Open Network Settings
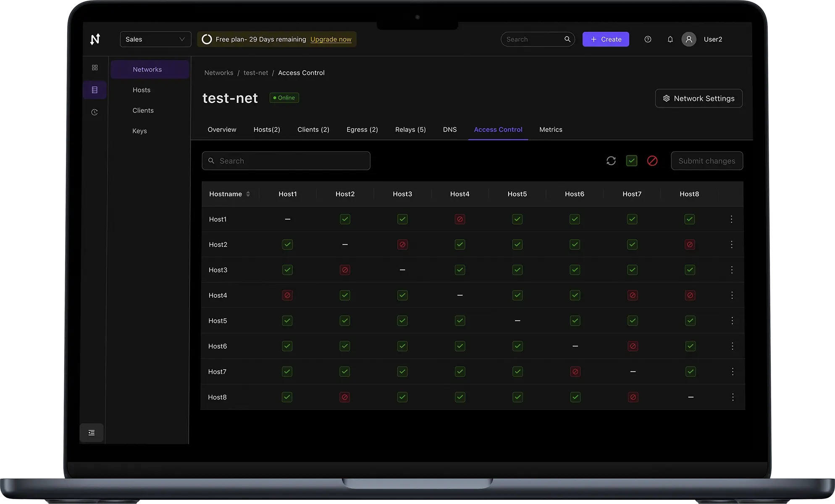835x504 pixels. point(698,98)
